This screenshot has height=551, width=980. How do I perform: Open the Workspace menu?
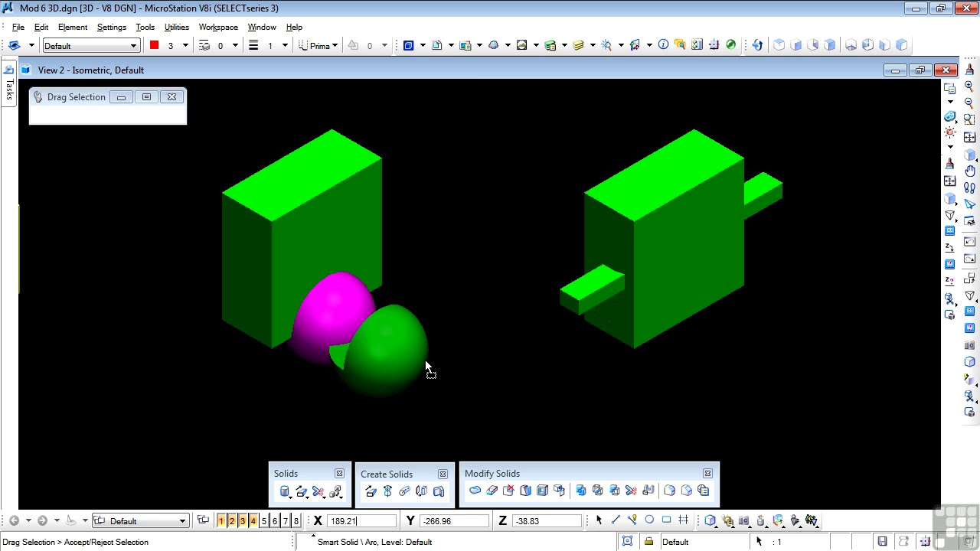click(218, 27)
